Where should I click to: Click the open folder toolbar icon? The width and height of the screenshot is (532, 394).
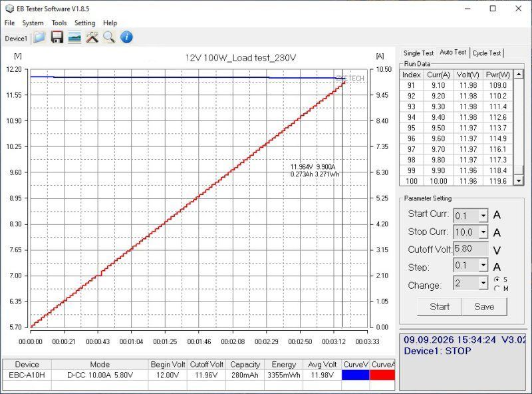tap(40, 37)
